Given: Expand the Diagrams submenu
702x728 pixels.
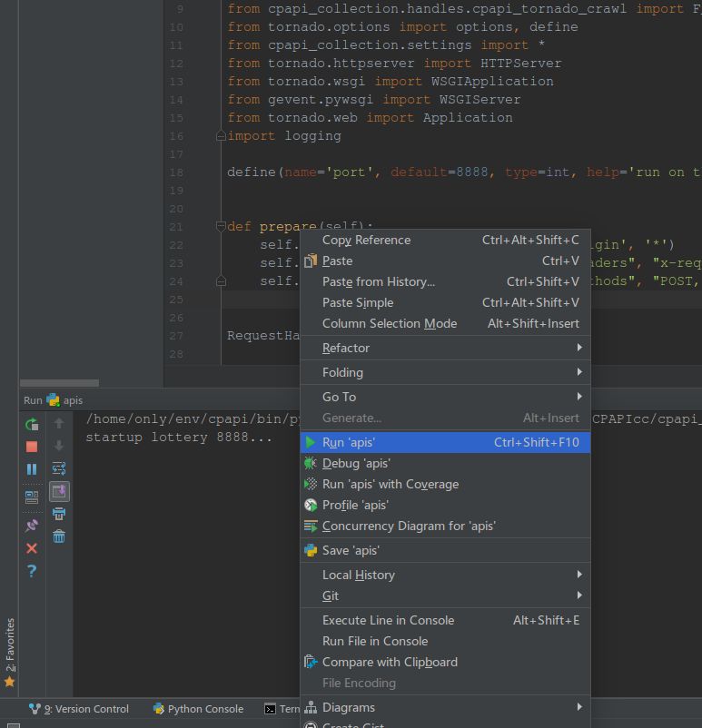Looking at the screenshot, I should click(x=445, y=707).
